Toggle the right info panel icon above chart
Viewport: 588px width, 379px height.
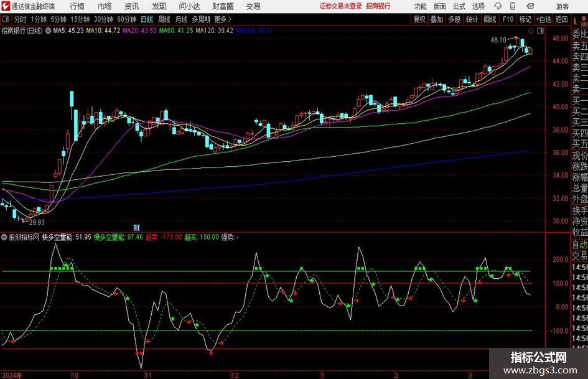(x=540, y=31)
